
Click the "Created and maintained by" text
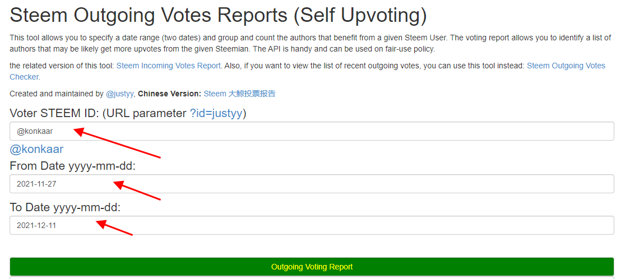pos(57,94)
